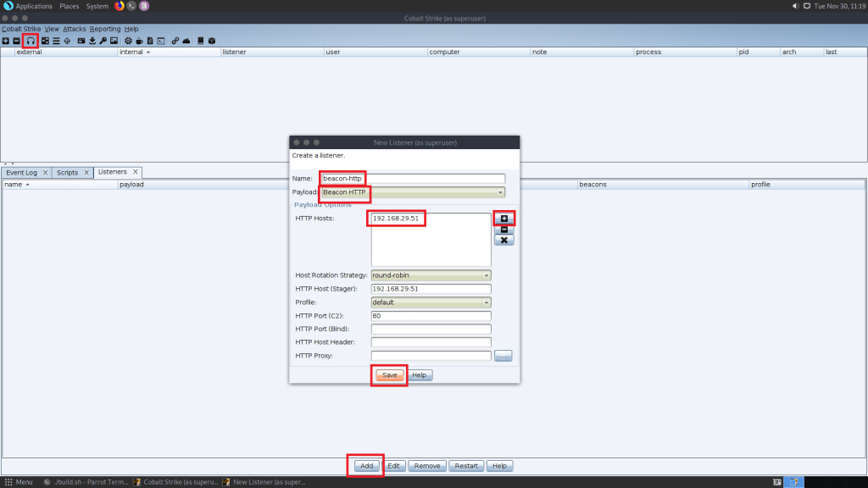Launch Firefox from the top panel

tap(119, 6)
